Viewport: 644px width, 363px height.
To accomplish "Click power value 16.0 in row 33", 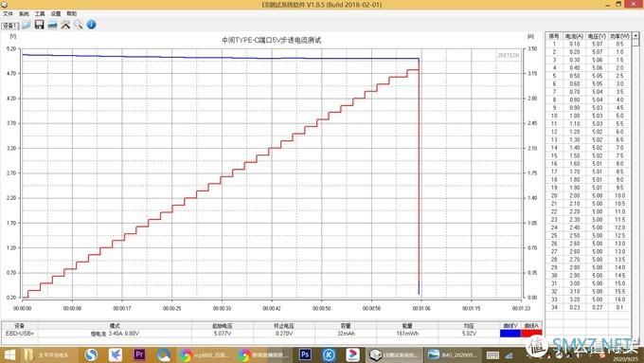I will point(619,299).
